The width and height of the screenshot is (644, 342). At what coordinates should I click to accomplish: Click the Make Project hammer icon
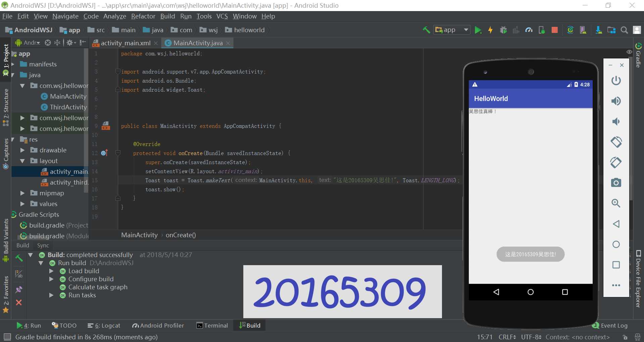pos(426,30)
